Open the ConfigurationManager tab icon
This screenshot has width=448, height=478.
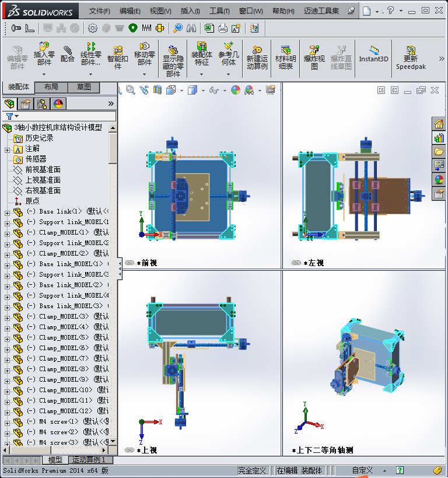tap(42, 104)
